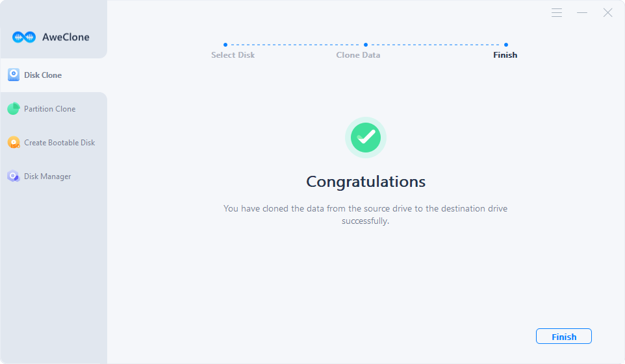625x364 pixels.
Task: Click the green Partition Clone pie icon
Action: [14, 108]
